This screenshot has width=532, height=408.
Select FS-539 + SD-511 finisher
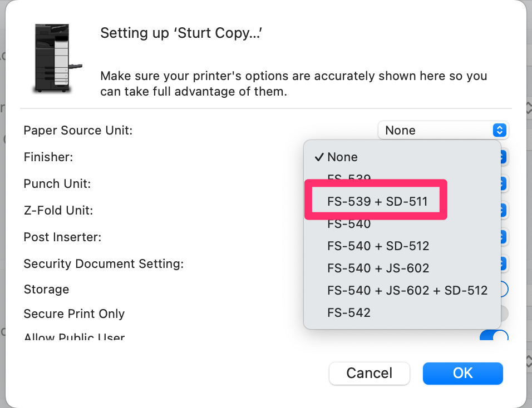tap(377, 201)
